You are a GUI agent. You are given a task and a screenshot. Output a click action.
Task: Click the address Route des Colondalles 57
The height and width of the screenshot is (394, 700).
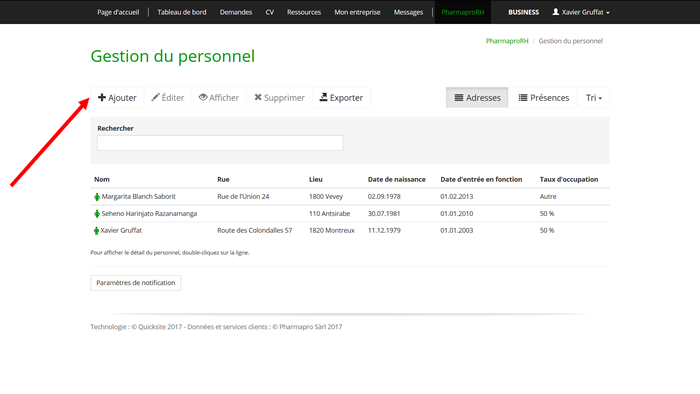[254, 230]
